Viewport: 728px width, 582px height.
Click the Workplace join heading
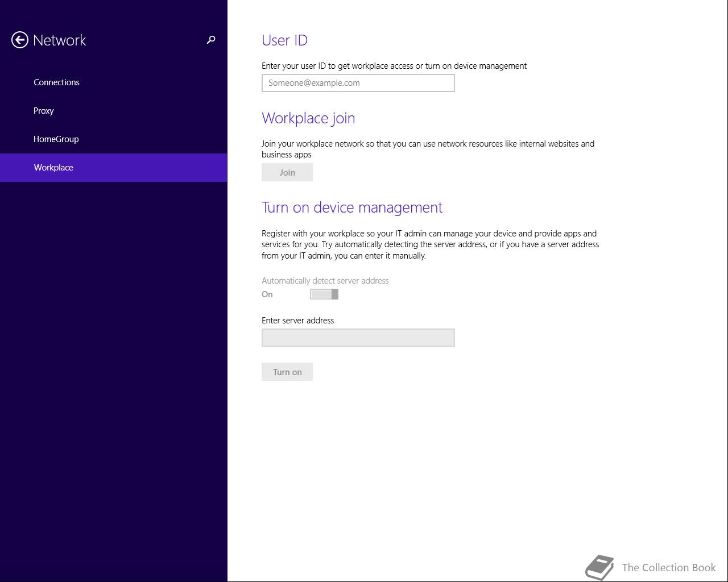(308, 118)
